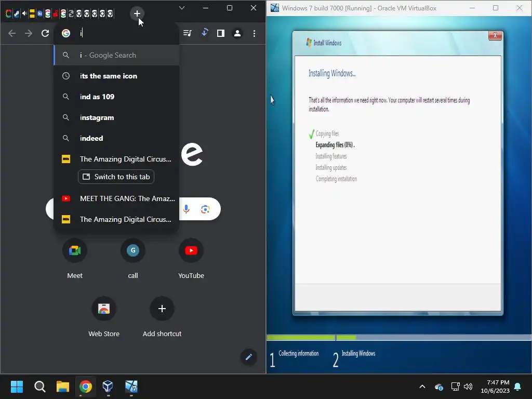Click Chrome icon on taskbar
Image resolution: width=532 pixels, height=399 pixels.
point(86,387)
